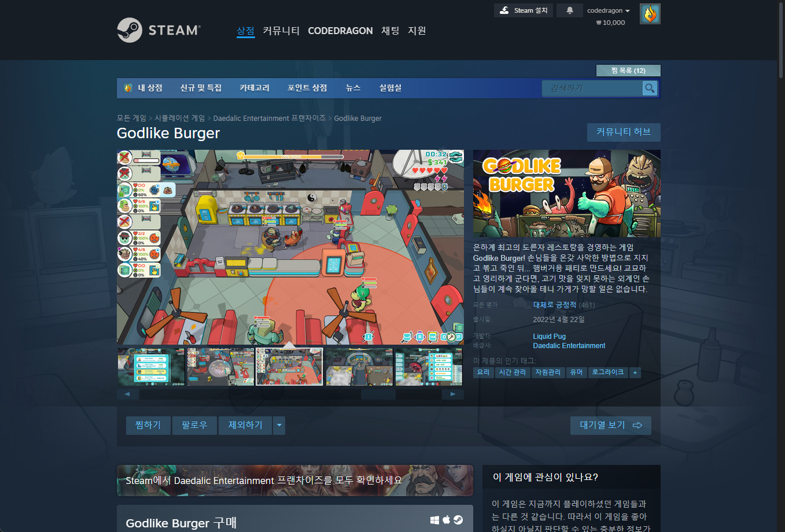This screenshot has width=785, height=532.
Task: Click the Steam logo in header
Action: [x=159, y=30]
